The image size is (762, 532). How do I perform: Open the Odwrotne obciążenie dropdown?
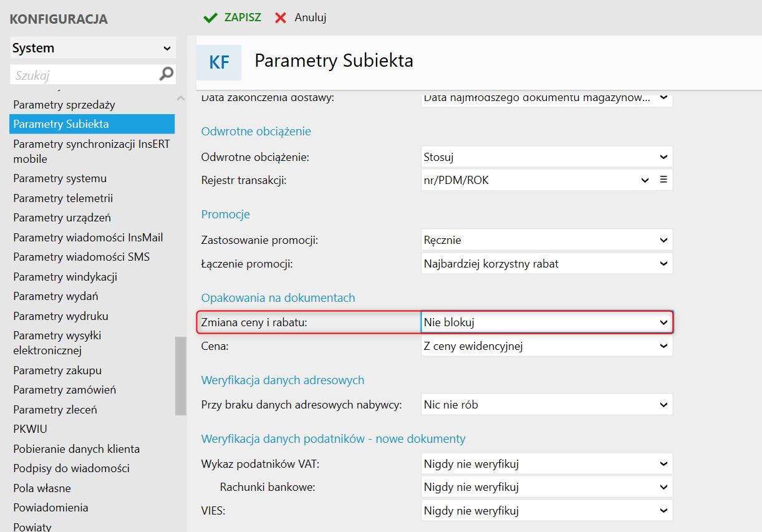point(547,157)
